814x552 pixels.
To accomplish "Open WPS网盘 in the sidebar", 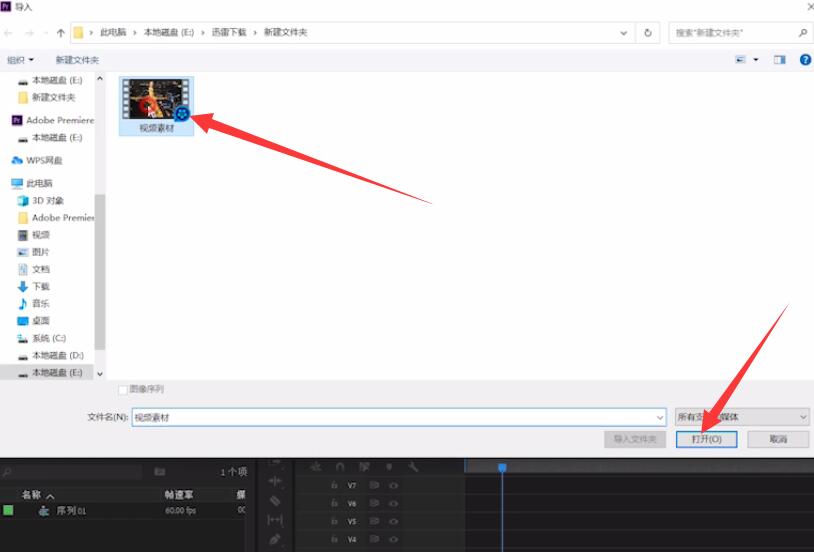I will click(x=44, y=160).
